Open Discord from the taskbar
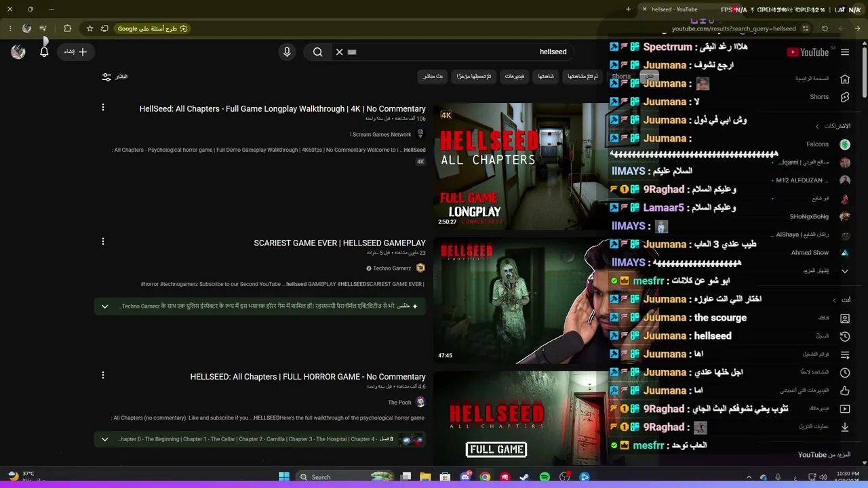This screenshot has width=868, height=488. (466, 477)
